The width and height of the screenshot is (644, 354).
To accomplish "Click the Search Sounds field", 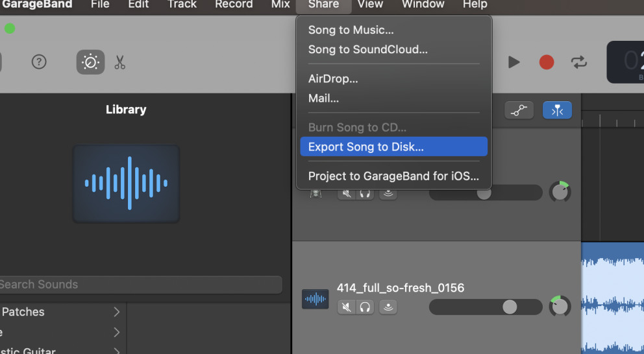I will [x=140, y=285].
